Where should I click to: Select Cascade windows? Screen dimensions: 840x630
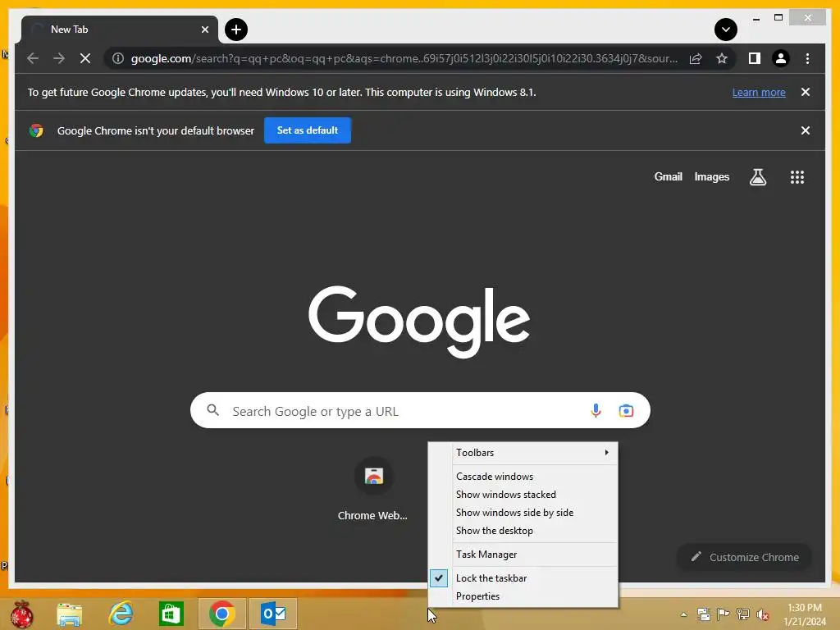tap(523, 477)
